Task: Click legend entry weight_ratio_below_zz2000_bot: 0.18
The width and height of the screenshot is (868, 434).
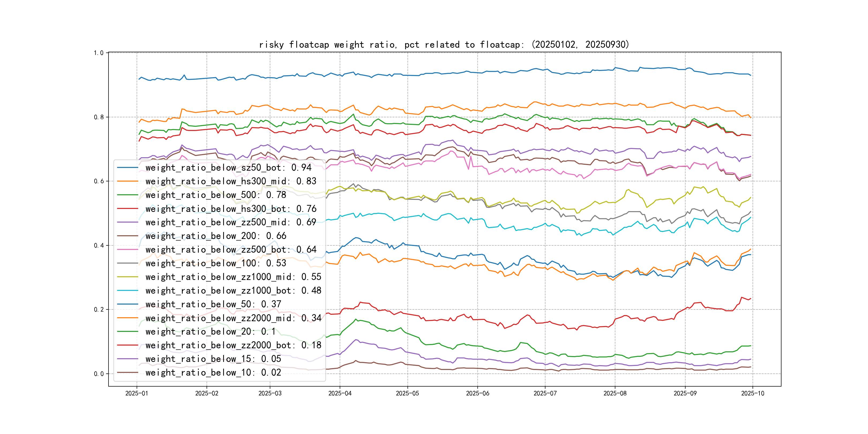Action: tap(233, 345)
